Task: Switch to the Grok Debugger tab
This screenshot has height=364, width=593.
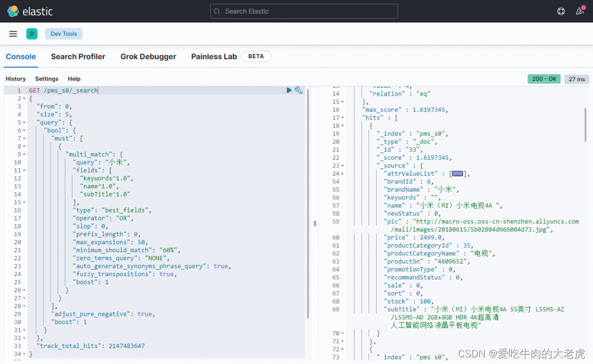Action: click(x=148, y=57)
